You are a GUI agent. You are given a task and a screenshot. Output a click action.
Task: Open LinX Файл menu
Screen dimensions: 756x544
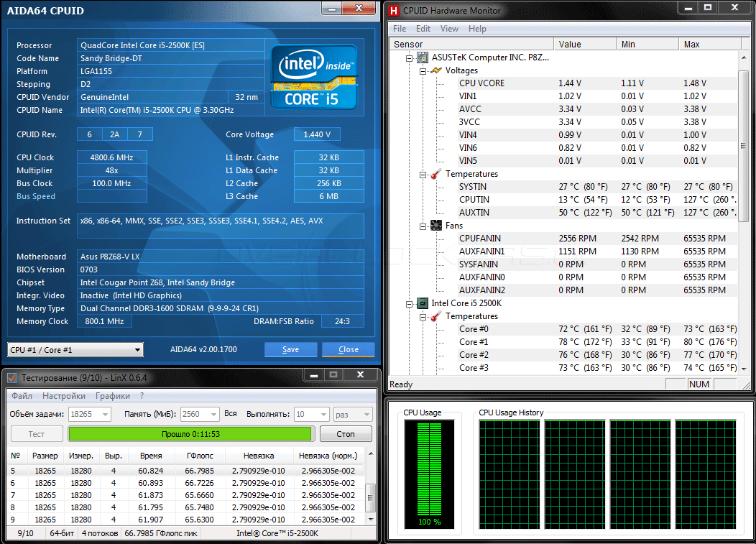click(x=22, y=395)
